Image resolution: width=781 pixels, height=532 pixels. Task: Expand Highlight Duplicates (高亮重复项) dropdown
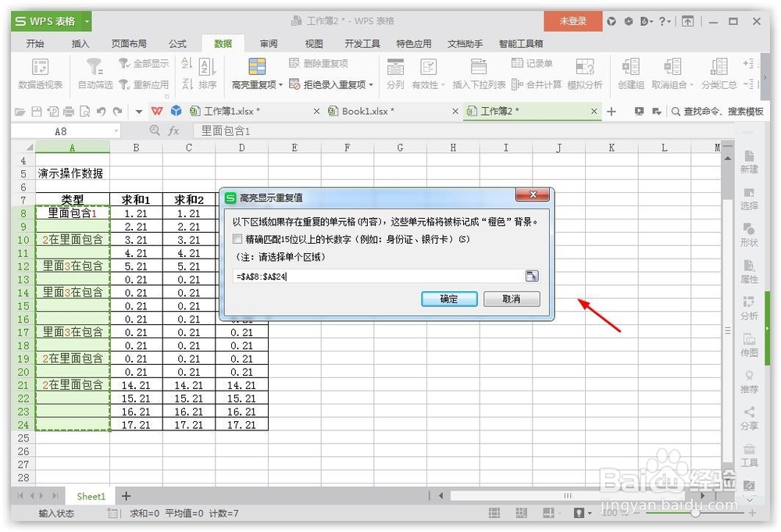click(281, 84)
